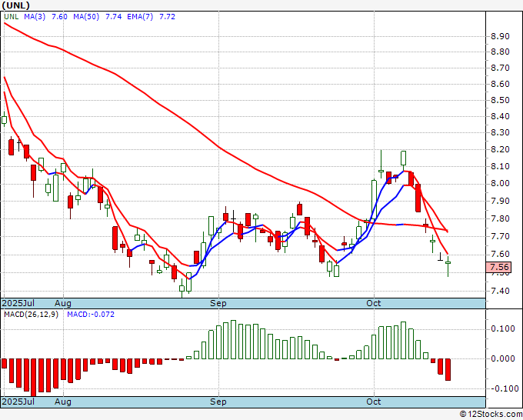Screen dimensions: 523x420
Task: Click the Sep label on MACD axis
Action: point(218,402)
